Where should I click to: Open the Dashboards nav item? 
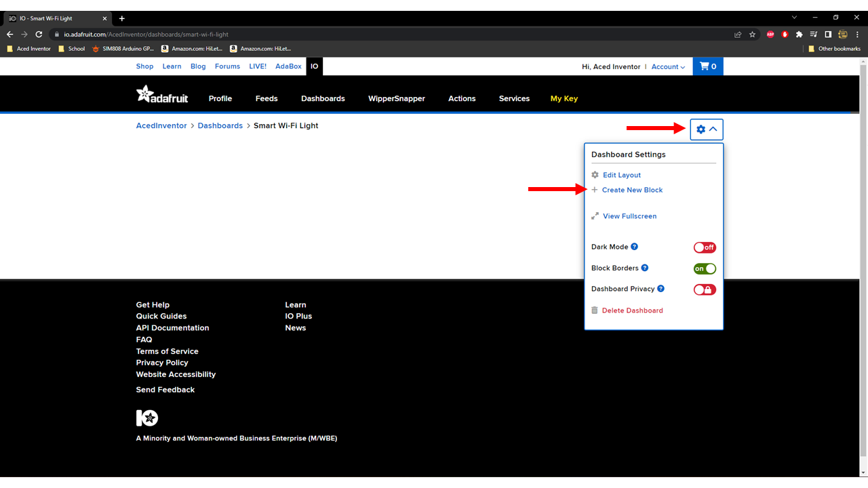click(x=323, y=98)
